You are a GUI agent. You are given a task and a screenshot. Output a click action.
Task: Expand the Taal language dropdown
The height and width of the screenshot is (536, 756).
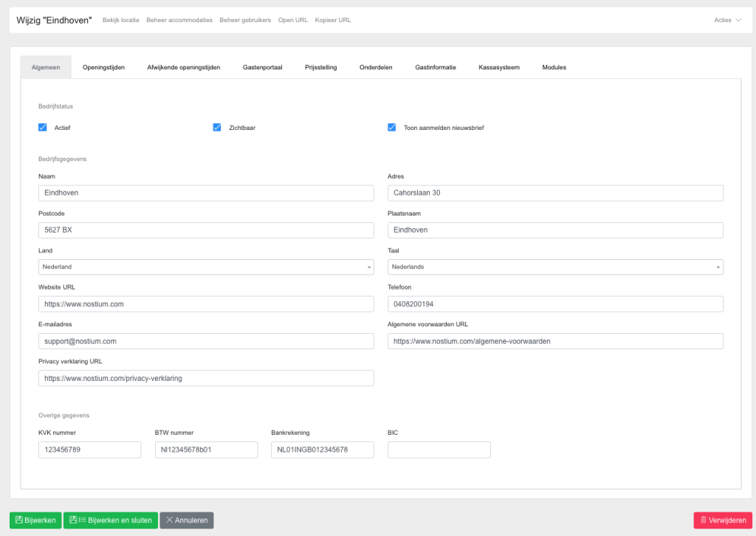(555, 267)
